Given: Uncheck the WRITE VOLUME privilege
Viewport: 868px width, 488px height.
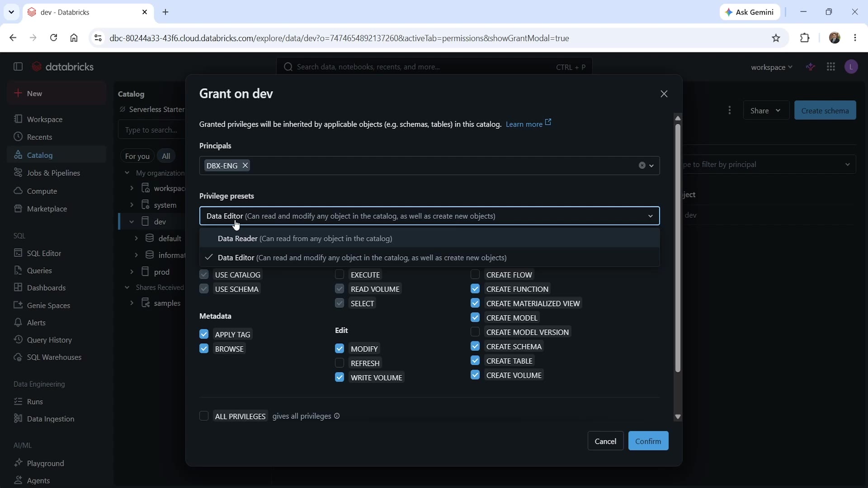Looking at the screenshot, I should pos(340,377).
